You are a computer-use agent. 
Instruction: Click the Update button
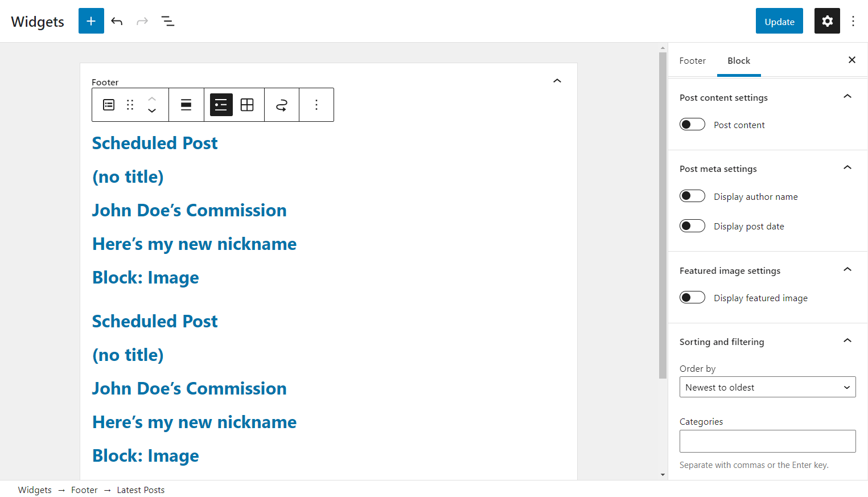coord(779,21)
